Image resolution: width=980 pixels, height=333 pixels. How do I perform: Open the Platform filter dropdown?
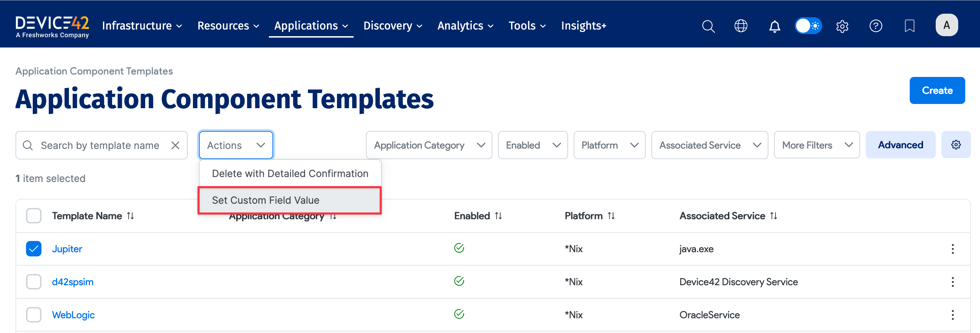click(609, 145)
